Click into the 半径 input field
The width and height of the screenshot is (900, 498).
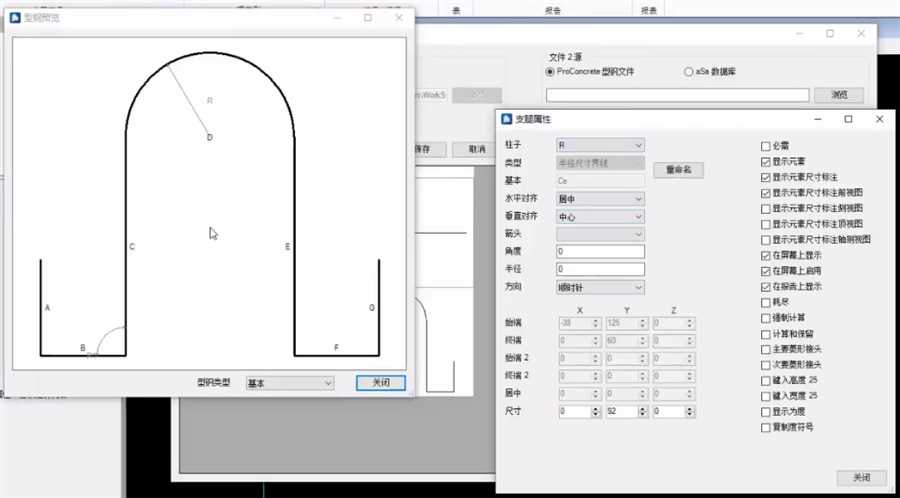click(x=600, y=270)
